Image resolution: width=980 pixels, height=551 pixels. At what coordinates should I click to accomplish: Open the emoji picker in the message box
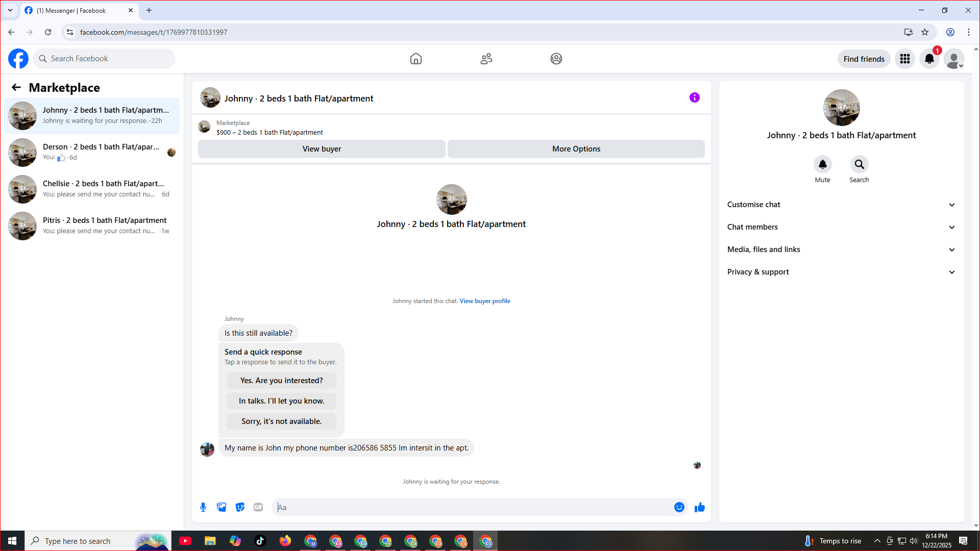tap(679, 507)
